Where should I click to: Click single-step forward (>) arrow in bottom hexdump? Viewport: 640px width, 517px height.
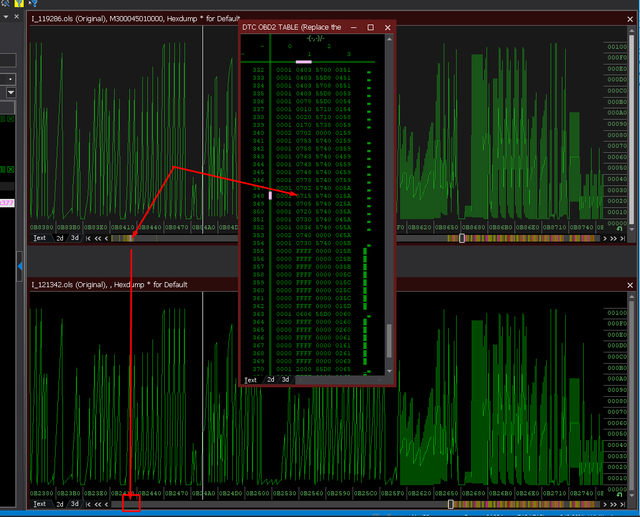(605, 504)
